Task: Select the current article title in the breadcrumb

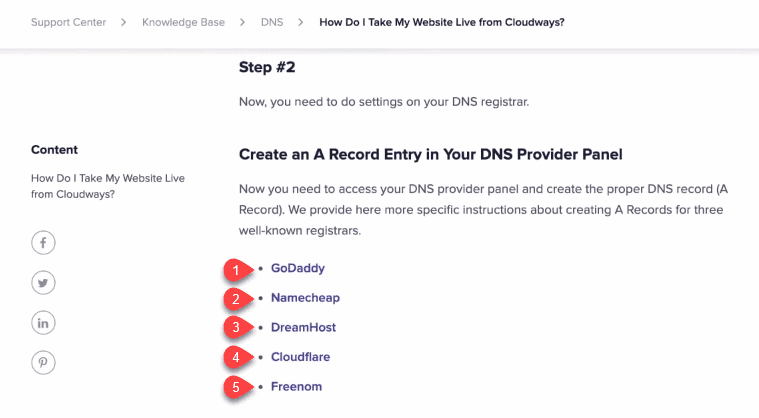Action: [x=441, y=22]
